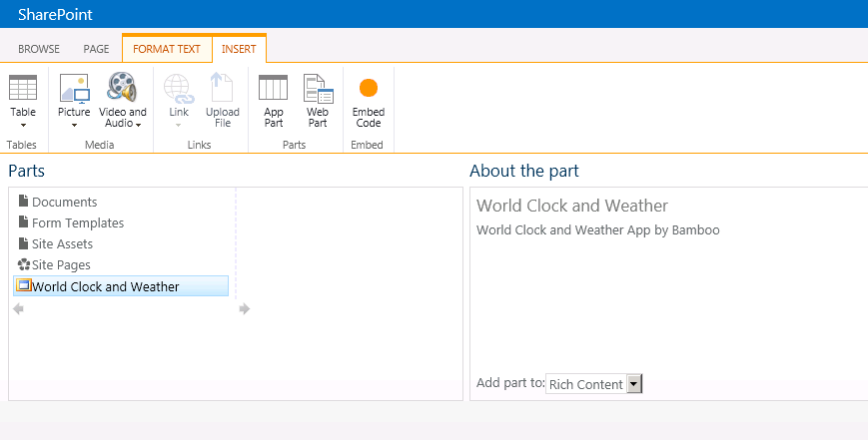Viewport: 868px width, 440px height.
Task: Click the SharePoint title link
Action: pyautogui.click(x=55, y=14)
